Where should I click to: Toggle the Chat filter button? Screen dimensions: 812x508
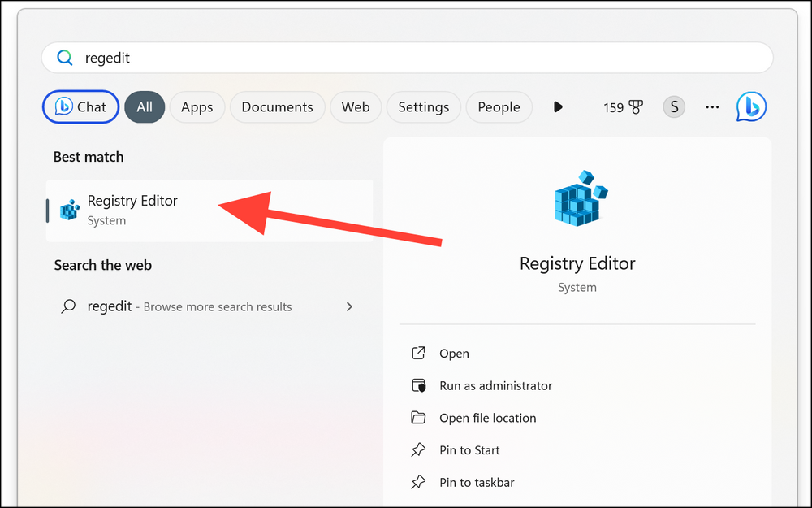80,106
